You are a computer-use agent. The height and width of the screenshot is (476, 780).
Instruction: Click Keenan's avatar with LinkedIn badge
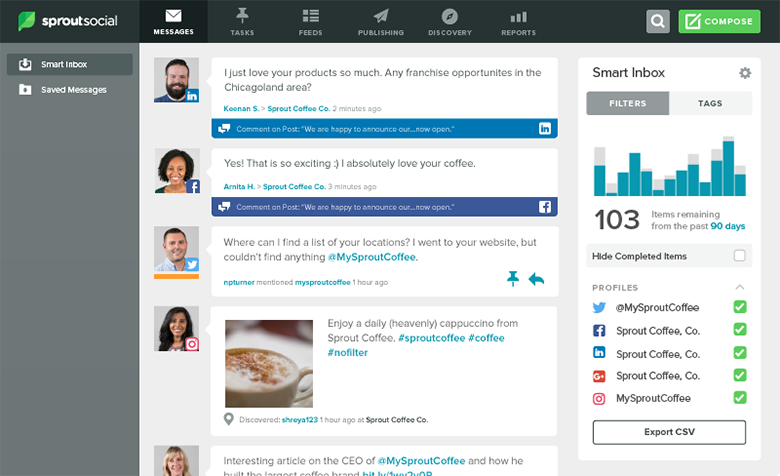coord(177,80)
